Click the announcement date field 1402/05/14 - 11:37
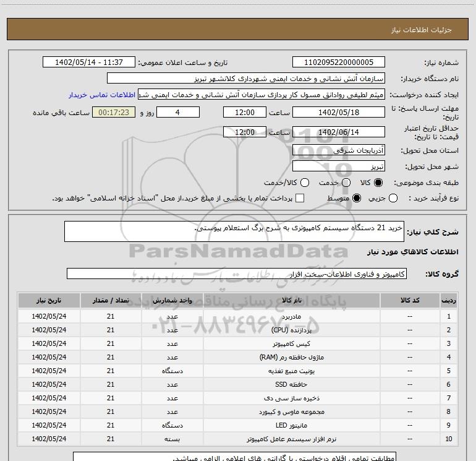The width and height of the screenshot is (476, 461). (89, 62)
